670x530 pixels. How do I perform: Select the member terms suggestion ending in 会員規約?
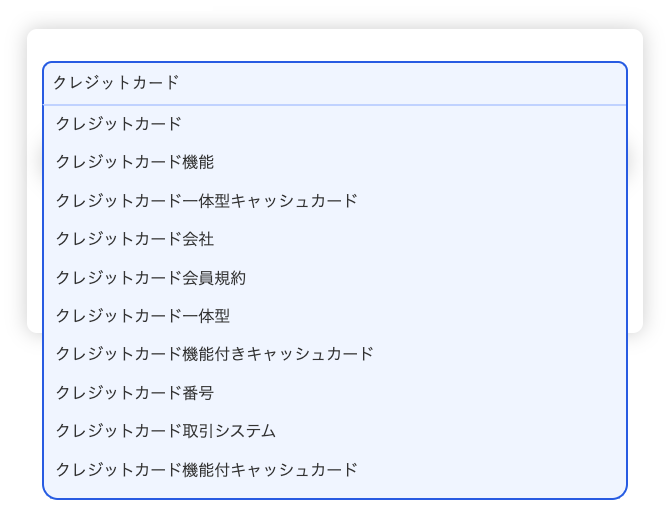151,277
